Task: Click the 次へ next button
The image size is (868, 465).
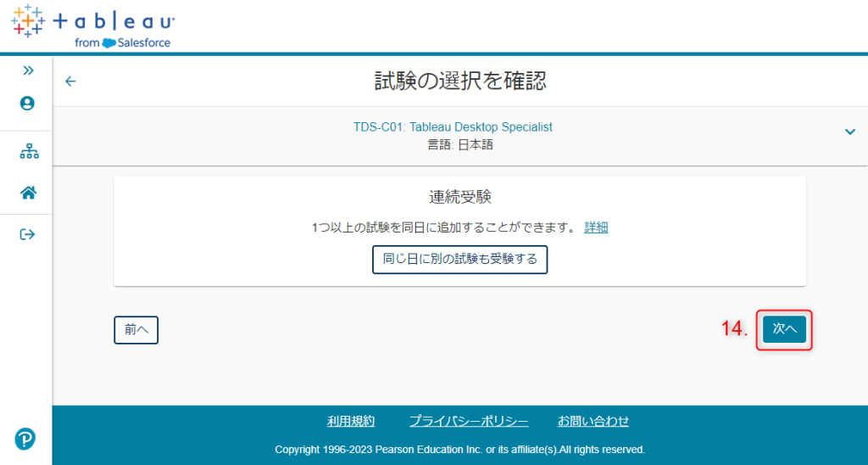Action: (x=784, y=329)
